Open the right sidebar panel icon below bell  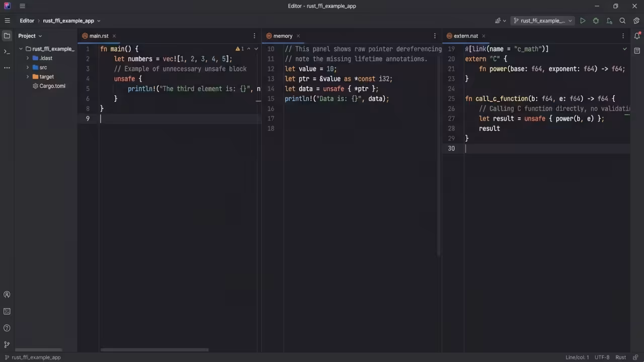[637, 51]
